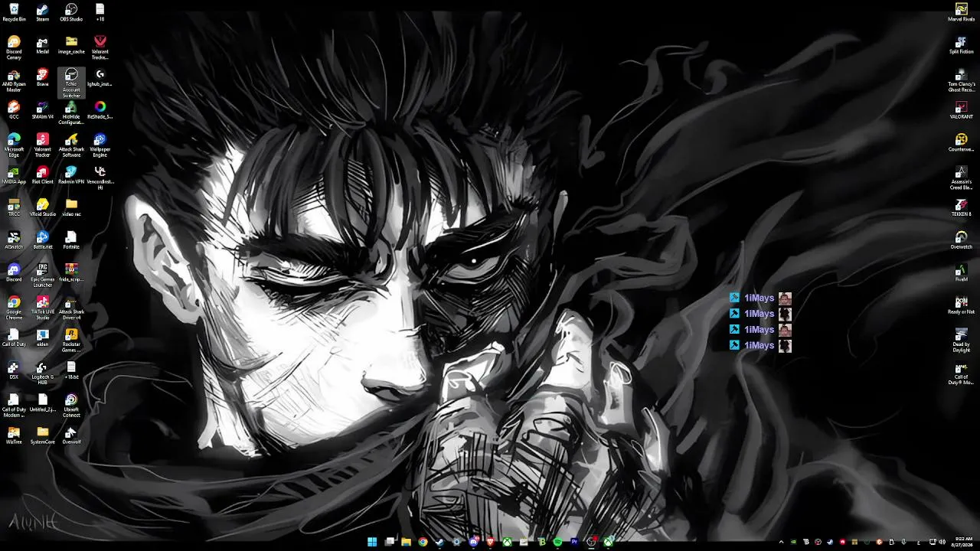Open the Ubisoft Connect desktop shortcut
The height and width of the screenshot is (551, 980).
point(71,406)
